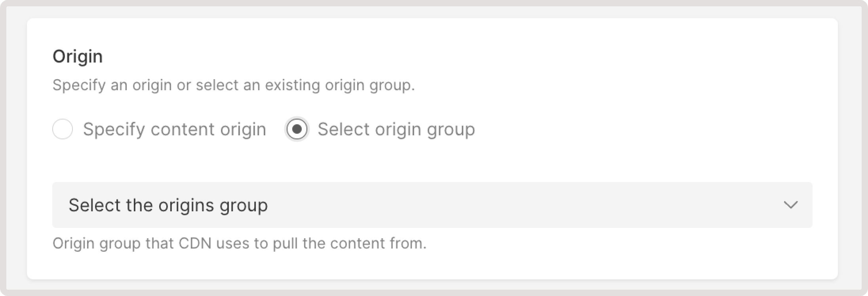
Task: Click blank space right of the radio options
Action: (x=634, y=129)
